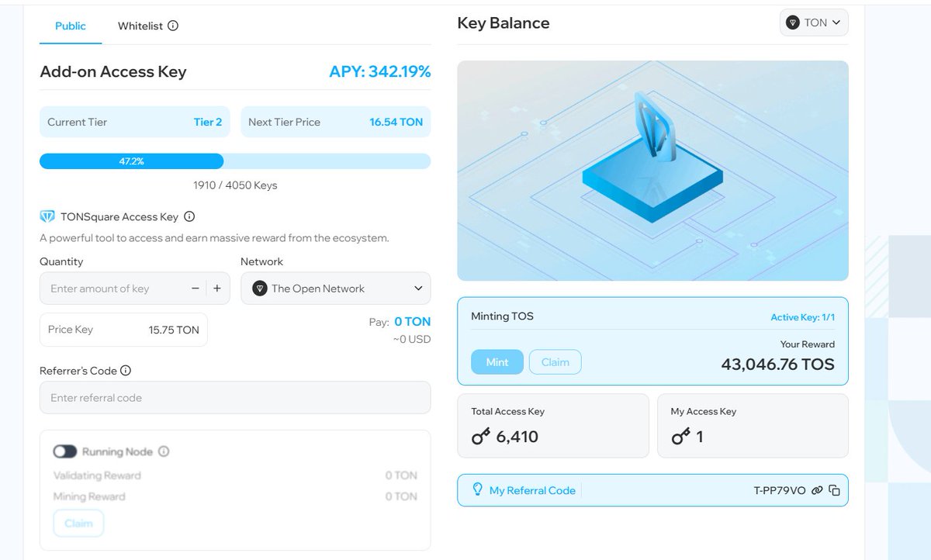Click the Whitelist info icon
Screen dimensions: 931x560
click(173, 26)
